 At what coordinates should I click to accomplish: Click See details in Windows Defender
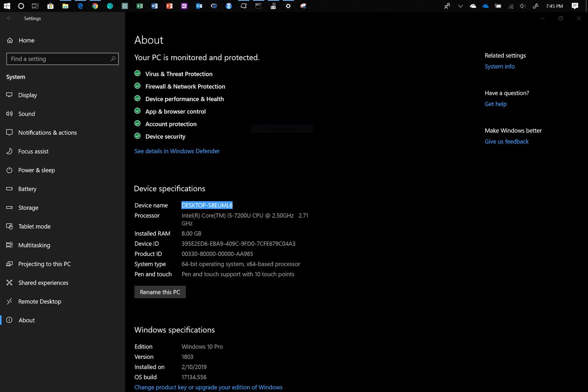(177, 151)
